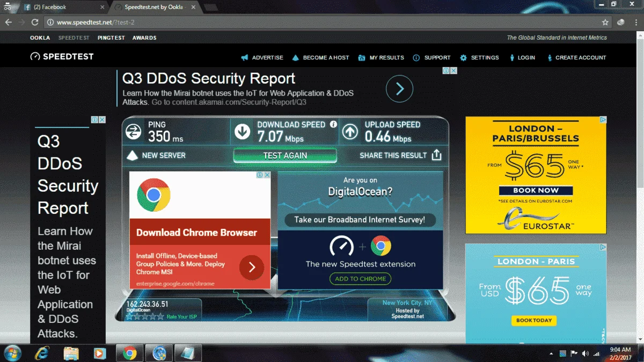Rate the ISP with the star rating
This screenshot has width=644, height=362.
[145, 317]
